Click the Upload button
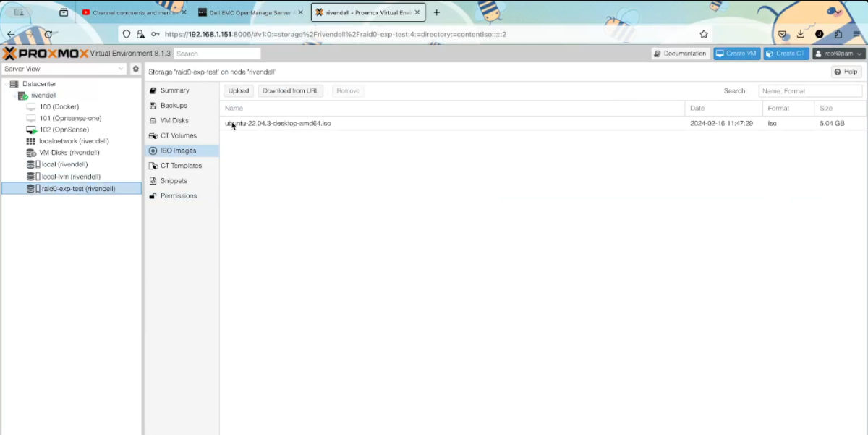 pyautogui.click(x=238, y=90)
